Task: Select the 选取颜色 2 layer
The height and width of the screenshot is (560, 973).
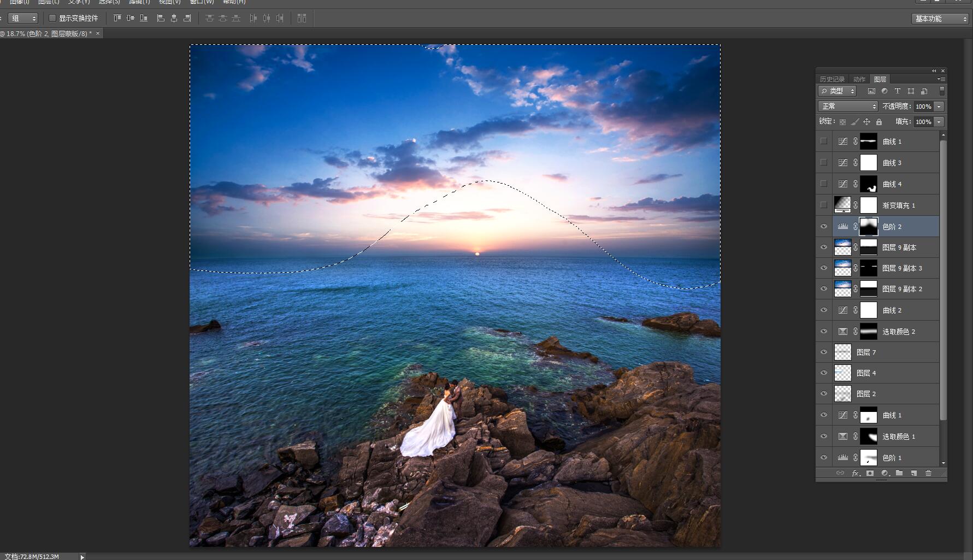Action: coord(899,332)
